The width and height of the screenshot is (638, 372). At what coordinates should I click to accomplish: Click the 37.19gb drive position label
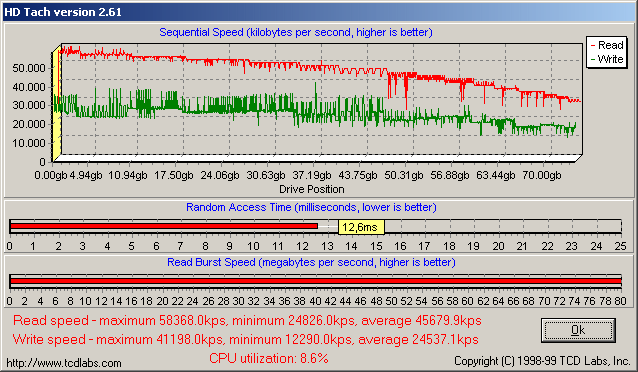(x=312, y=175)
